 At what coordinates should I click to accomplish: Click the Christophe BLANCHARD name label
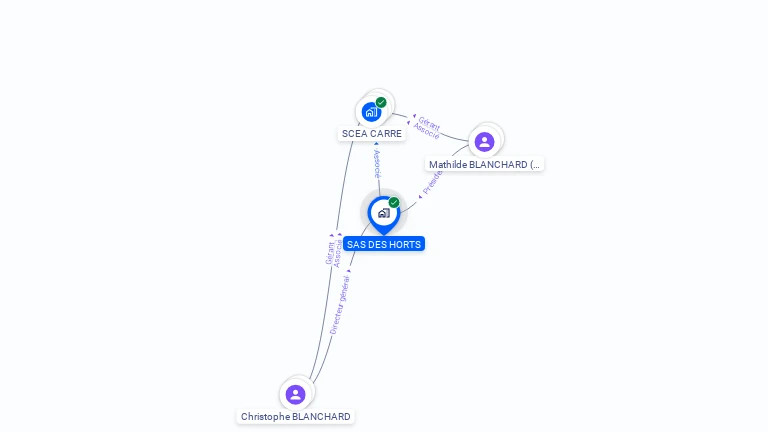pos(296,416)
